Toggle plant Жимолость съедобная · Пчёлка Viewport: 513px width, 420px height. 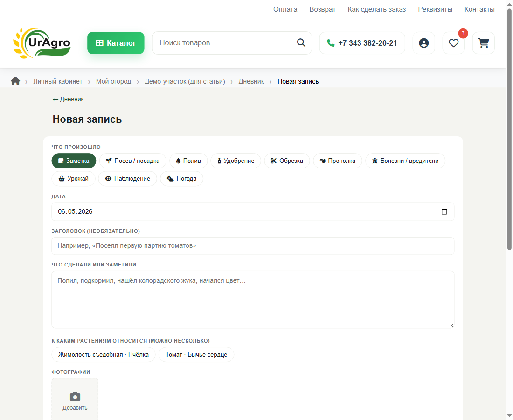[104, 355]
